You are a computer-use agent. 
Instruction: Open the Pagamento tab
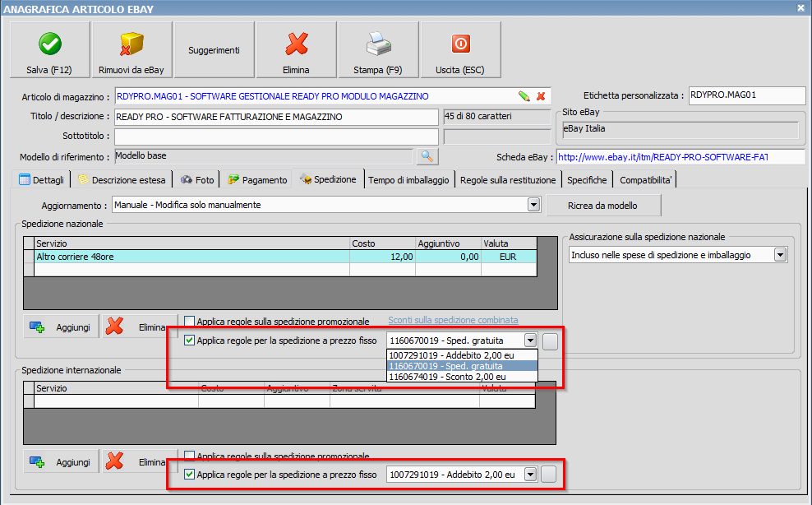click(x=257, y=180)
